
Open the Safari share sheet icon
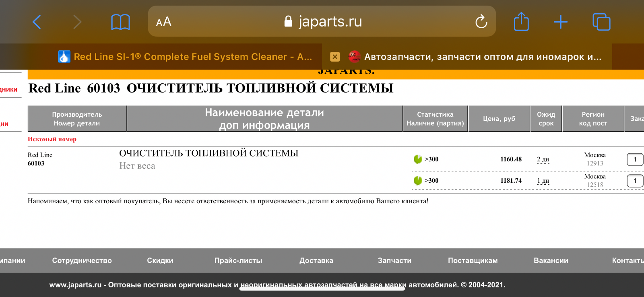tap(521, 21)
